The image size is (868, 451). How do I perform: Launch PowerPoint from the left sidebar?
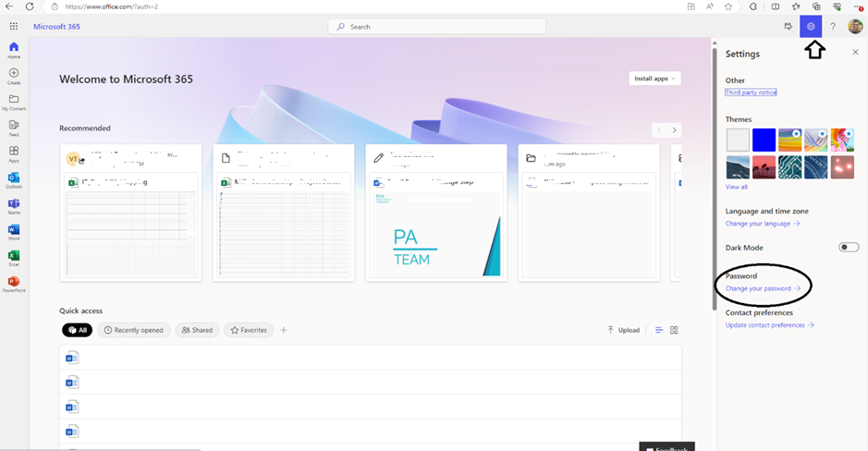tap(14, 283)
